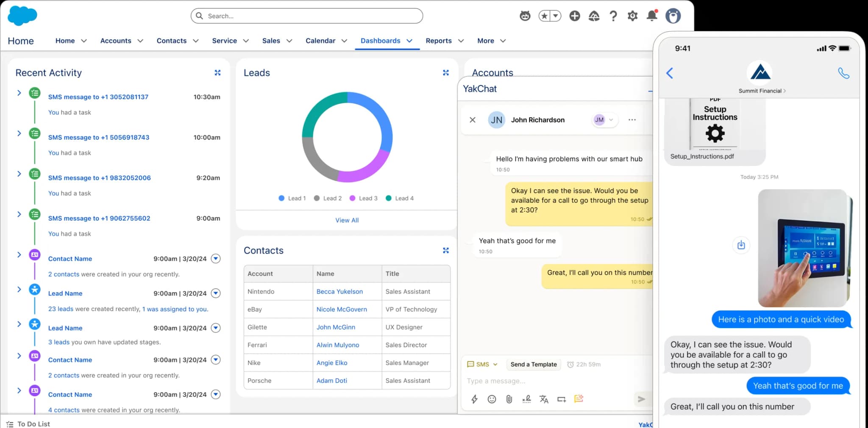Open the Contacts tab dropdown chevron
The image size is (868, 428).
pos(196,41)
